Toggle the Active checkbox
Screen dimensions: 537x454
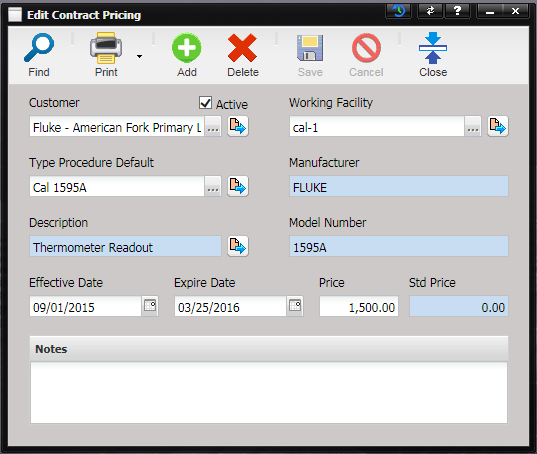tap(205, 103)
